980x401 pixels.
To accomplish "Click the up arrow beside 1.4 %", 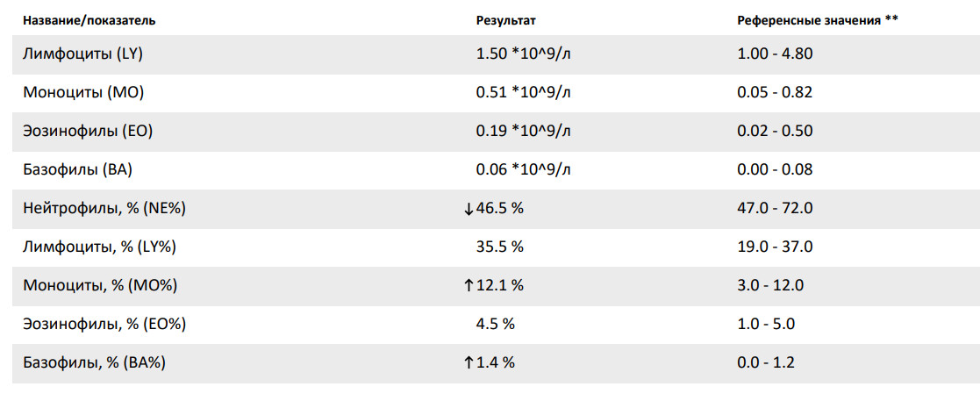I will click(469, 362).
